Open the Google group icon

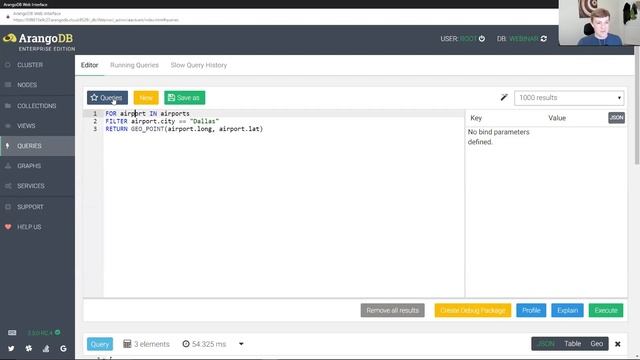(x=63, y=349)
